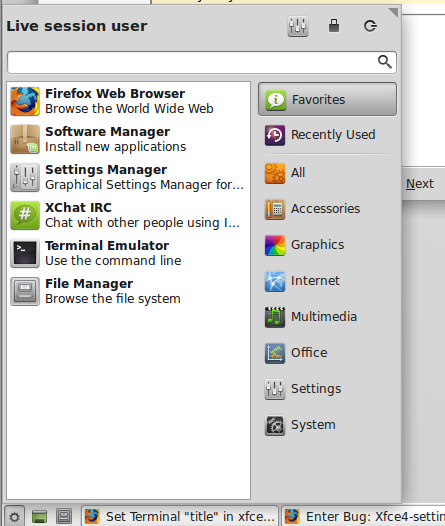Click the Internet globe icon
Screen dimensions: 445x526
[275, 281]
